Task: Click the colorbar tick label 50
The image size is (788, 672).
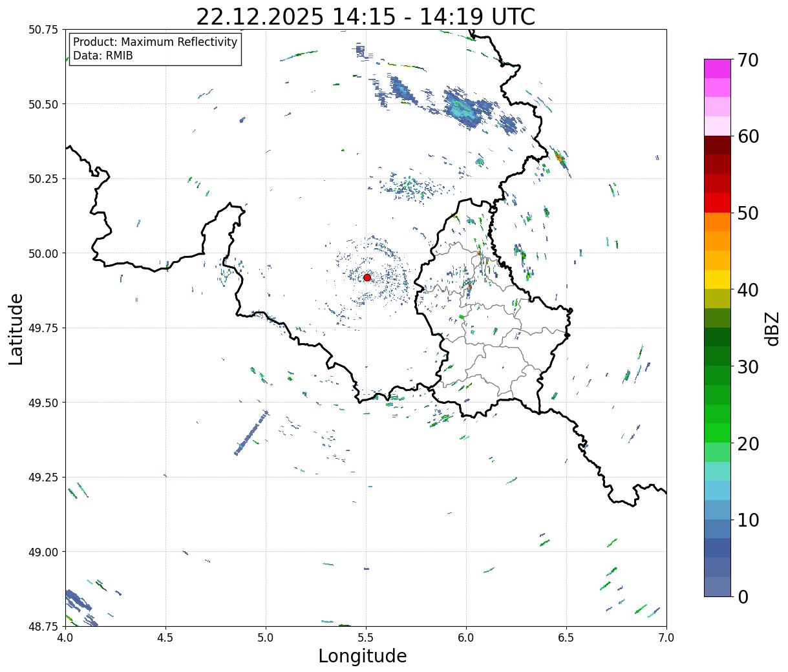Action: pos(748,213)
